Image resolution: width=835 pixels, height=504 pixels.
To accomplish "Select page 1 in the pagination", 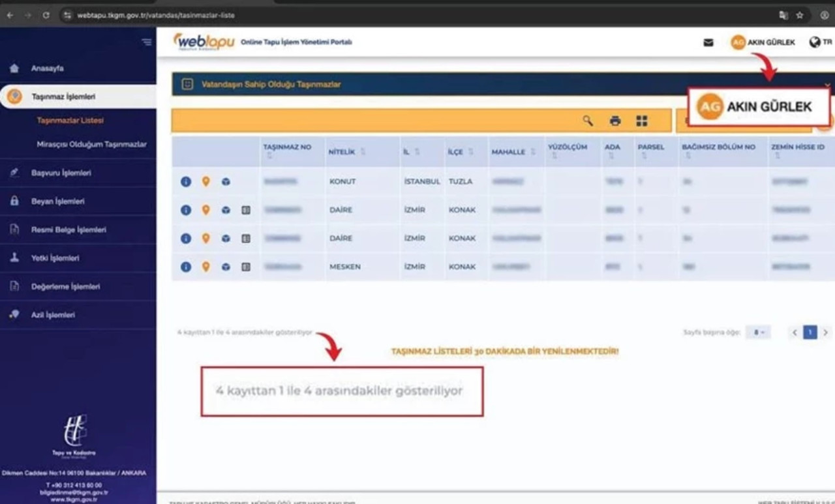I will click(810, 333).
